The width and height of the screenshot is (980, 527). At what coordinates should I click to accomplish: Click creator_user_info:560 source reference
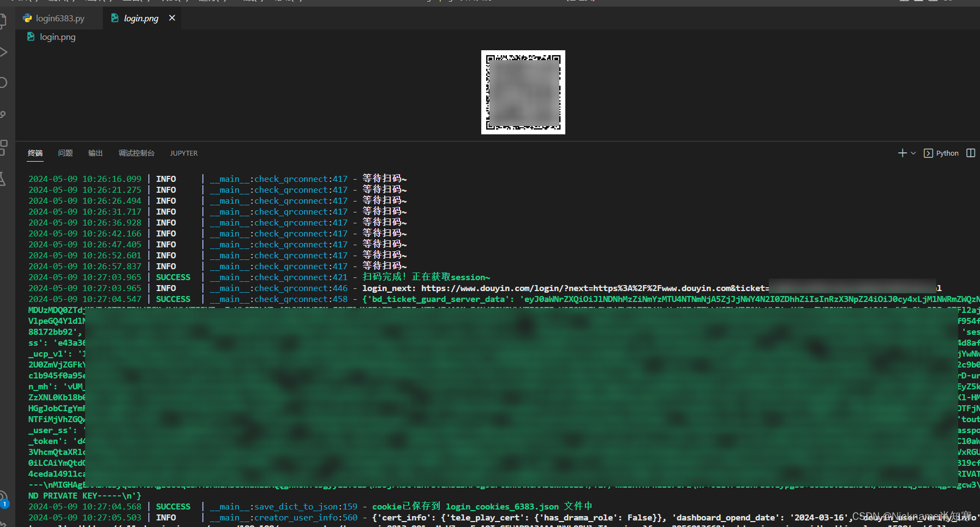pos(306,518)
